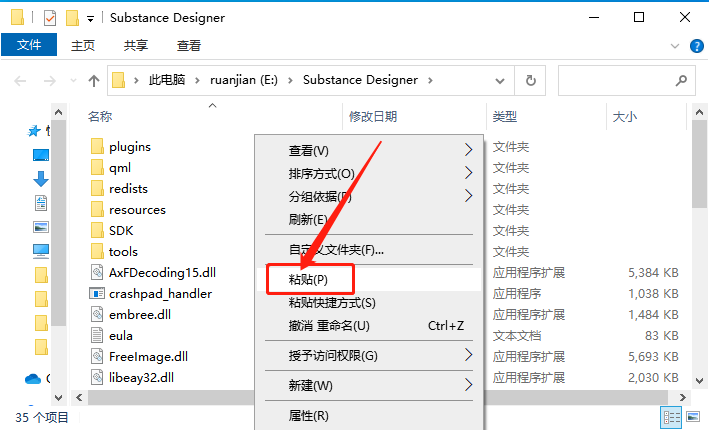Go back with the left arrow button
Viewport: 709px width, 430px height.
tap(20, 81)
